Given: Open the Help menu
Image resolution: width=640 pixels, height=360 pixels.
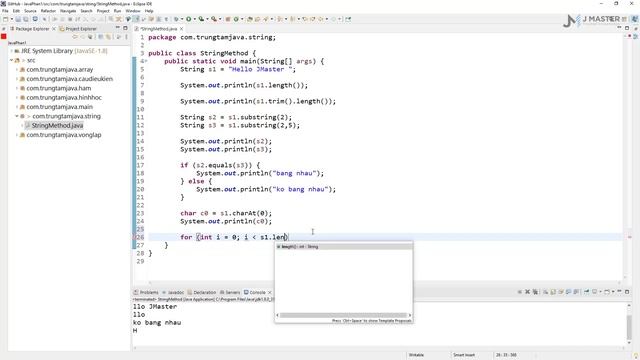Looking at the screenshot, I should click(x=149, y=11).
